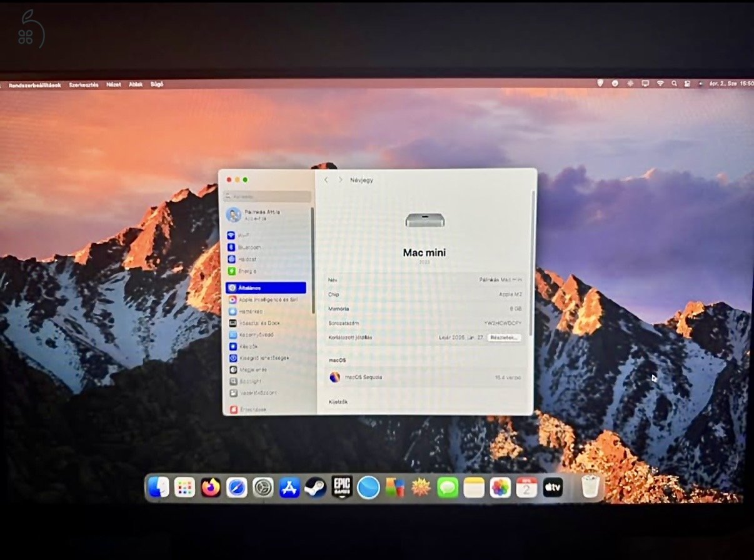The height and width of the screenshot is (560, 754).
Task: Open the Súgó menu
Action: coord(157,84)
